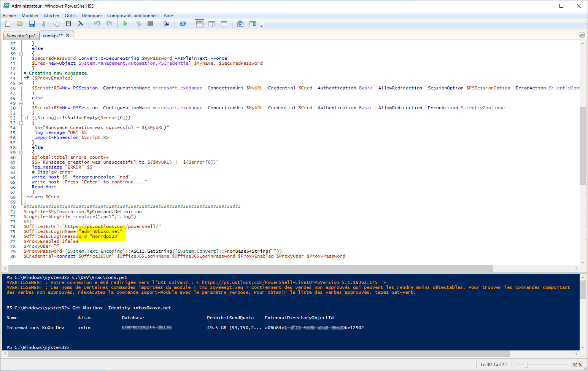Viewport: 588px width, 371px height.
Task: Hide the script pane with the chevron button
Action: pos(582,35)
